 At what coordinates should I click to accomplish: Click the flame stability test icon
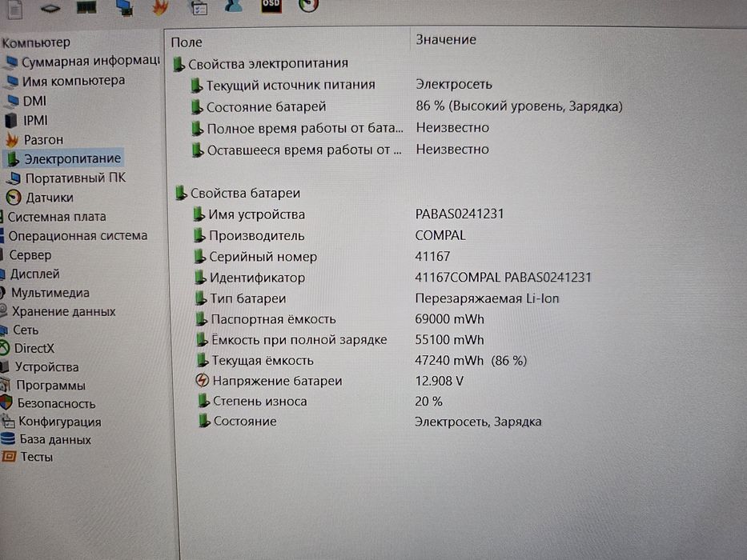coord(161,7)
